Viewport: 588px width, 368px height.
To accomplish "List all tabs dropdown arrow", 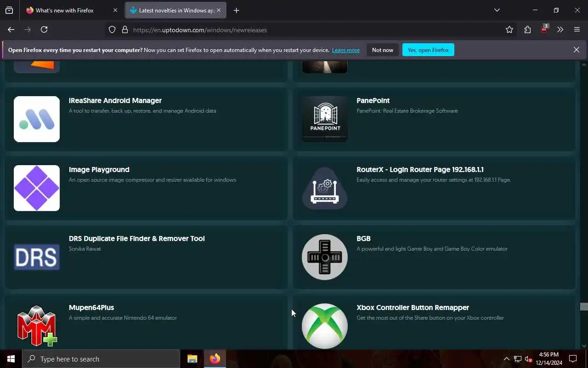I will (x=497, y=10).
